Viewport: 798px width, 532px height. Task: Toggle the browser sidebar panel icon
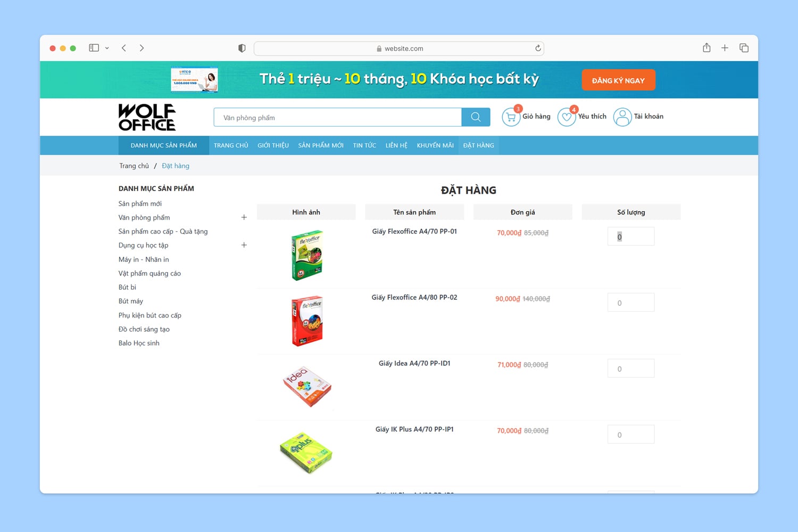94,48
